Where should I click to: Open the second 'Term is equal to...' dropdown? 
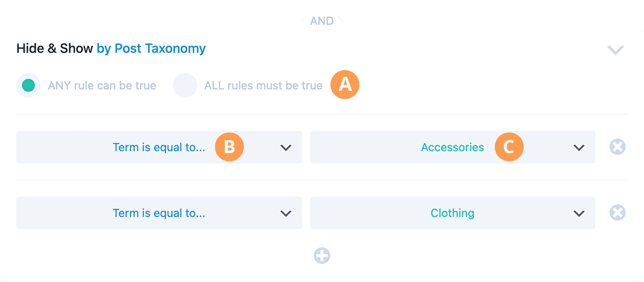[159, 213]
